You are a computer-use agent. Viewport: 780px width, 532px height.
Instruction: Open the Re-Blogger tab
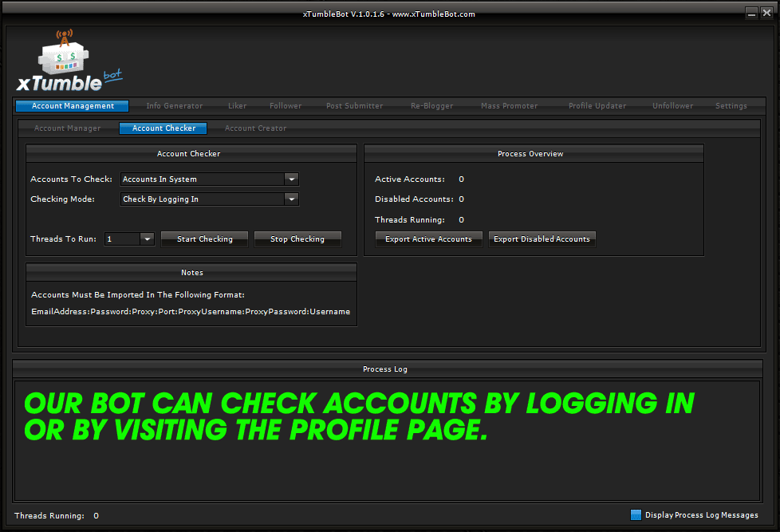pos(431,106)
